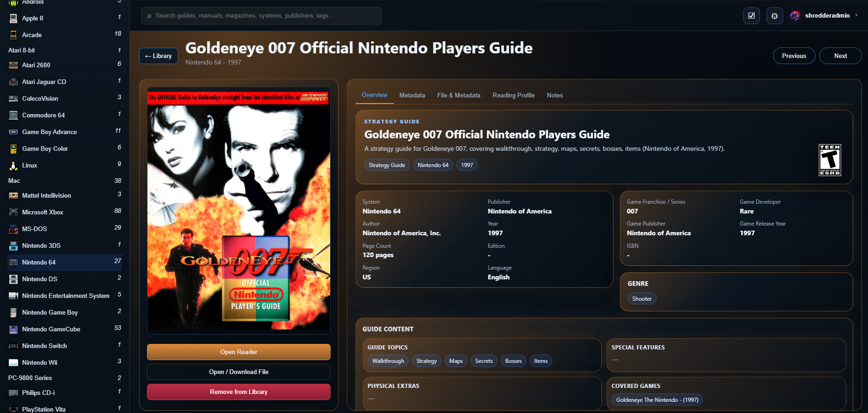Open settings via the gear icon
Viewport: 868px width, 413px height.
(x=774, y=16)
